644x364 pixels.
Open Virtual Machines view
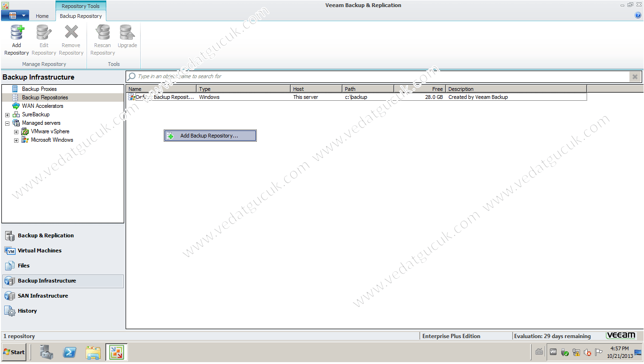[63, 251]
